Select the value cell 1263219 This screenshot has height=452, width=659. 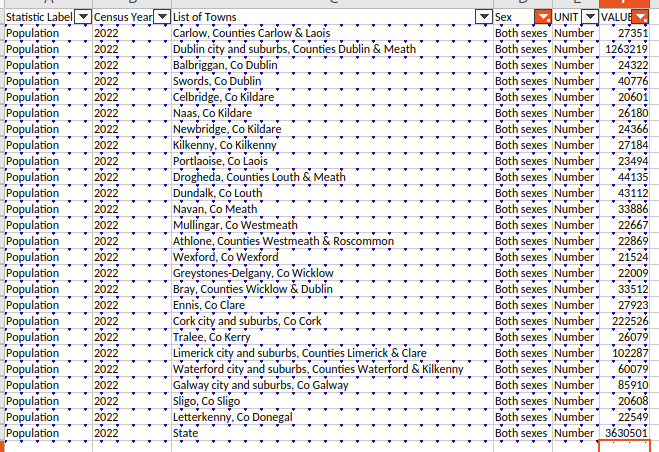[x=625, y=49]
